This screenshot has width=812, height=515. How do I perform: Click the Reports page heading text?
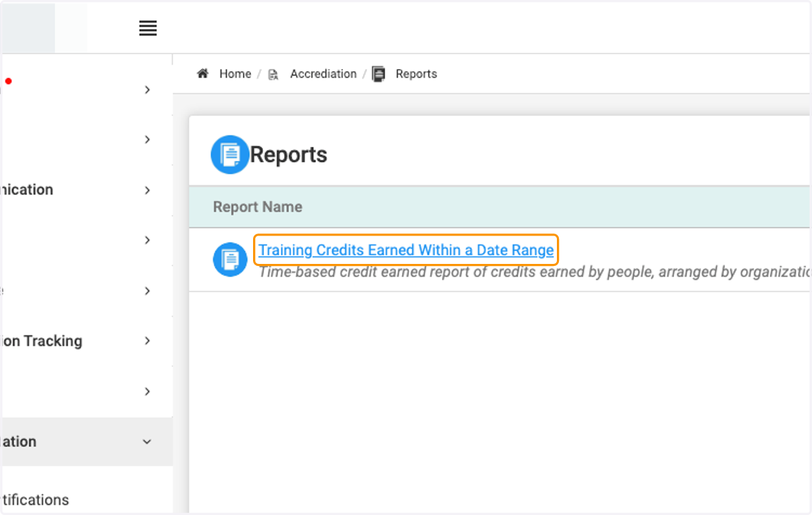pyautogui.click(x=289, y=155)
